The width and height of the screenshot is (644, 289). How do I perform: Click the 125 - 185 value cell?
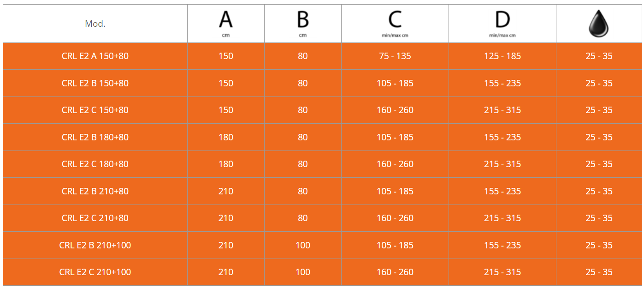tap(502, 56)
